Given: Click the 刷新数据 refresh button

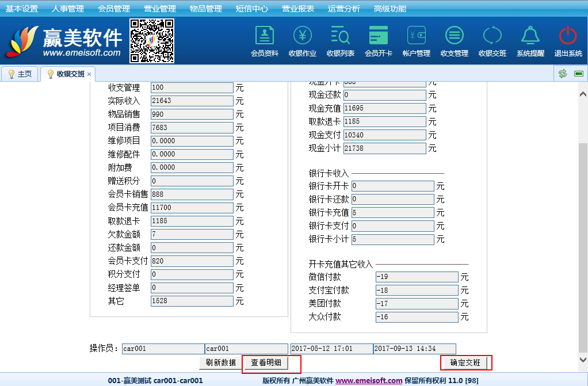Looking at the screenshot, I should [x=222, y=362].
